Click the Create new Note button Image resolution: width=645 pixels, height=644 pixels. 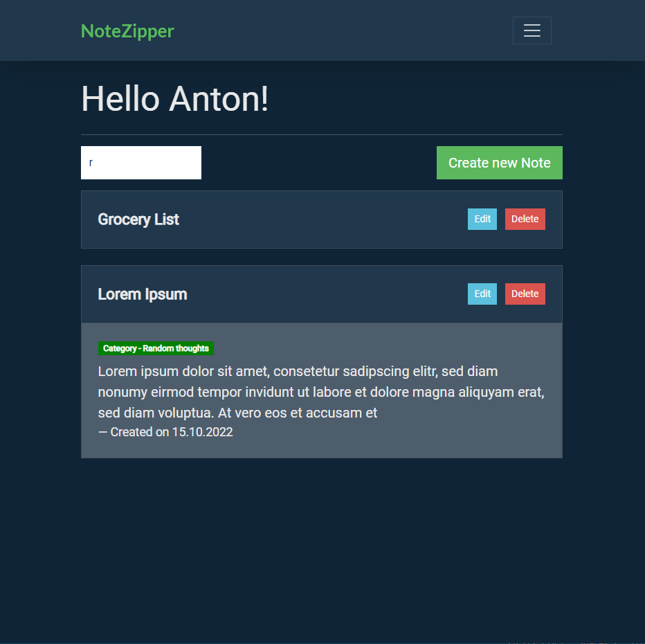[499, 163]
